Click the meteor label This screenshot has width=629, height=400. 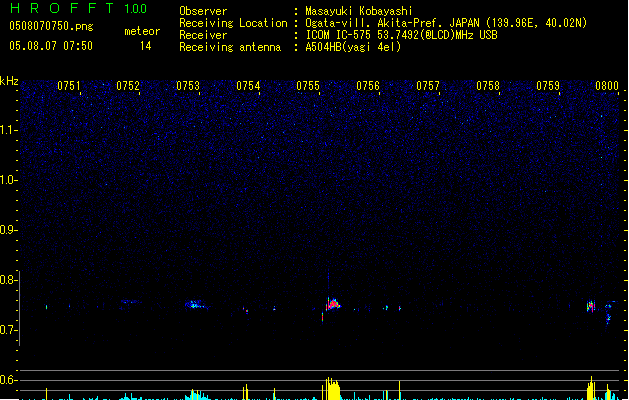142,31
